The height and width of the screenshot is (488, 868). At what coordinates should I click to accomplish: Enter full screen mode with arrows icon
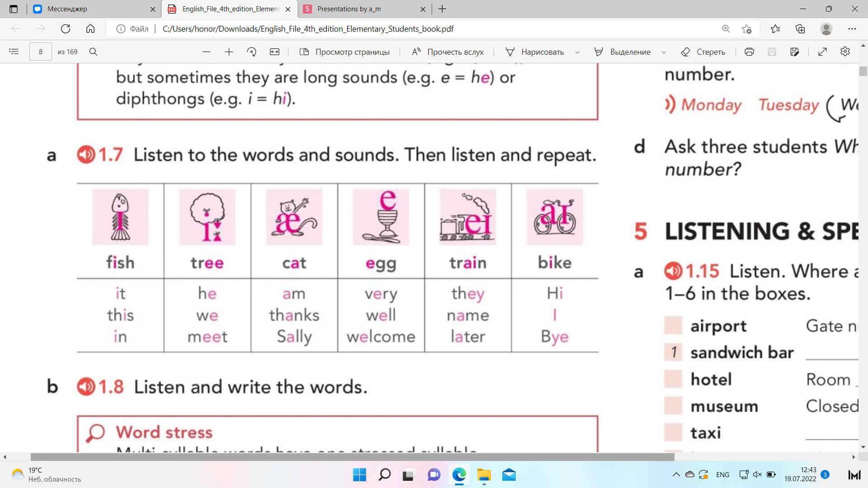822,52
